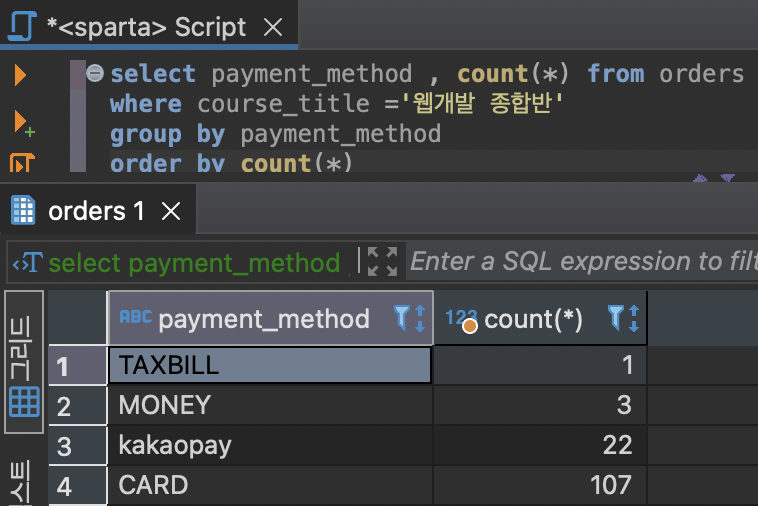The height and width of the screenshot is (506, 758).
Task: Collapse the select statement fold marker
Action: click(x=95, y=73)
